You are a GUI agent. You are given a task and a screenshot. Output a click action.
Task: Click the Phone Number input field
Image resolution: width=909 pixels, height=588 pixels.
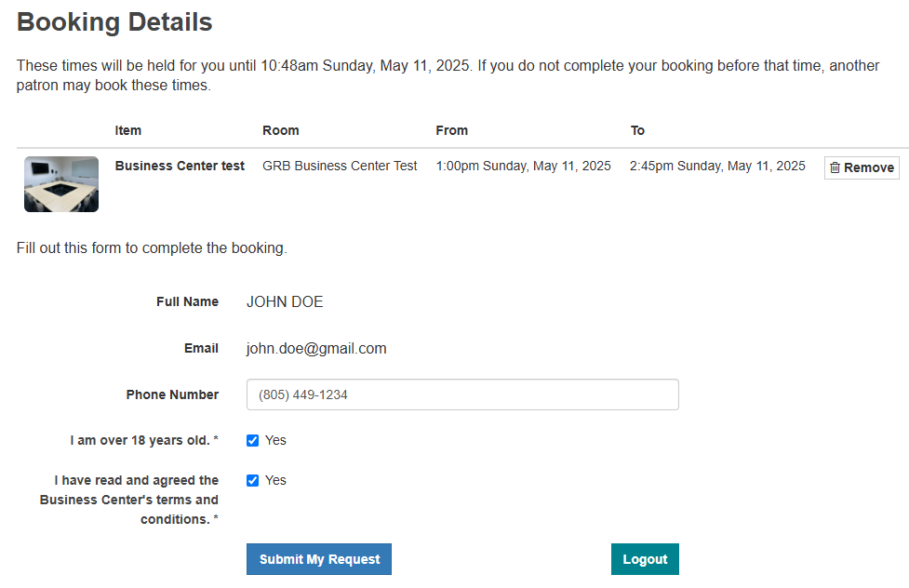tap(462, 394)
